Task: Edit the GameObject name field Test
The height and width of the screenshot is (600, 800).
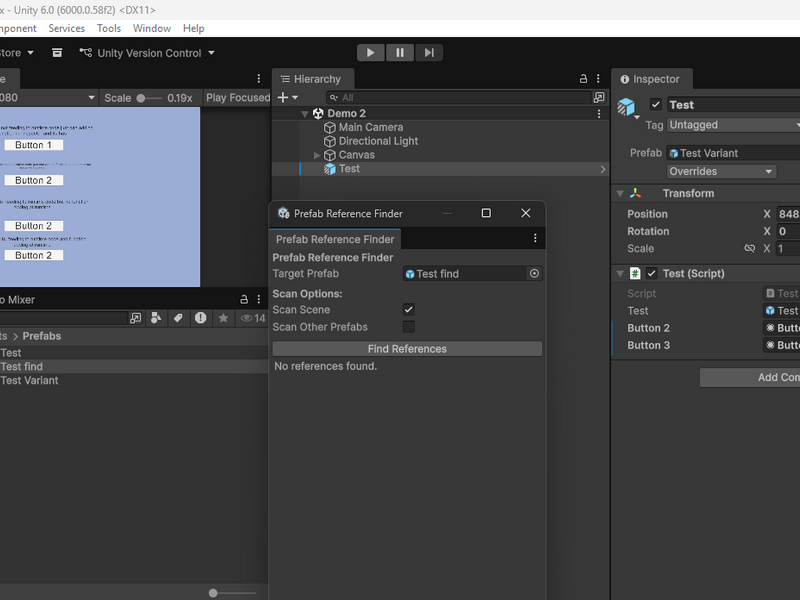Action: 733,105
